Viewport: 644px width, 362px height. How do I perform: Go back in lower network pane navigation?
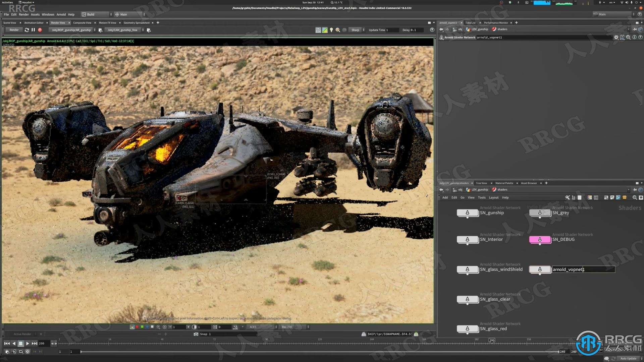coord(441,190)
